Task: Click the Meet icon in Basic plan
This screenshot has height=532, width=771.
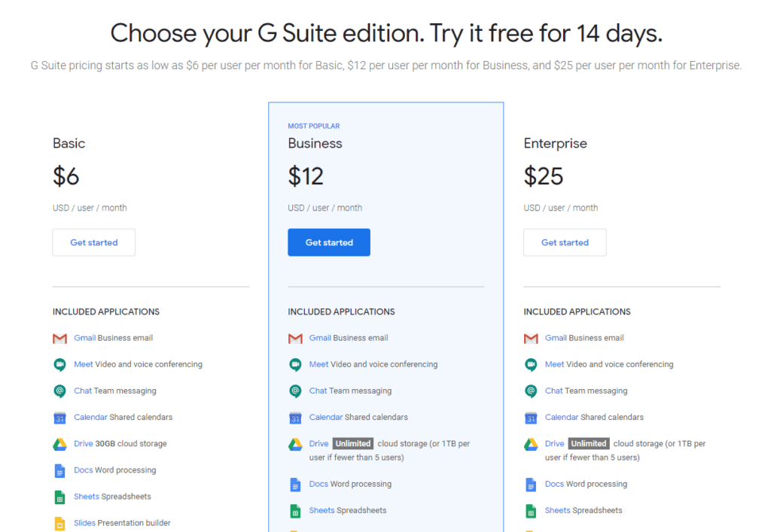Action: (x=59, y=364)
